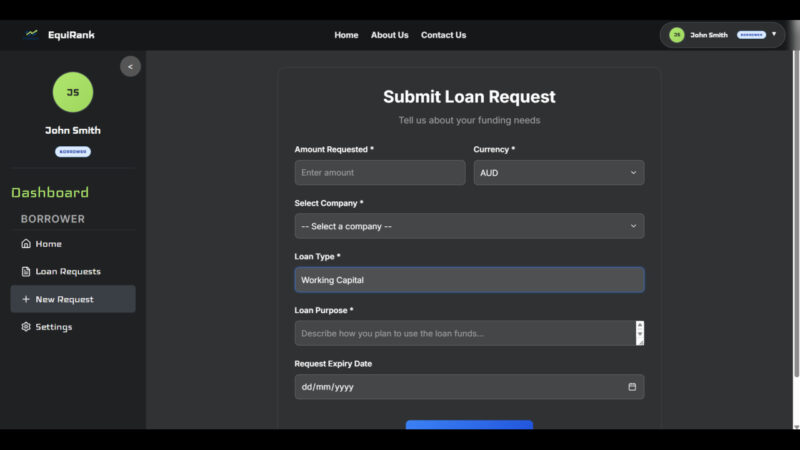Click the small JS avatar in the top bar

677,35
